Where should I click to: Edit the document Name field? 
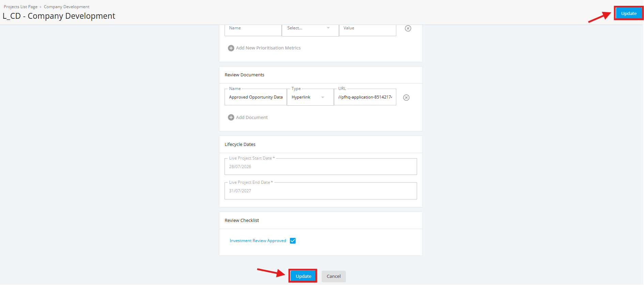256,97
